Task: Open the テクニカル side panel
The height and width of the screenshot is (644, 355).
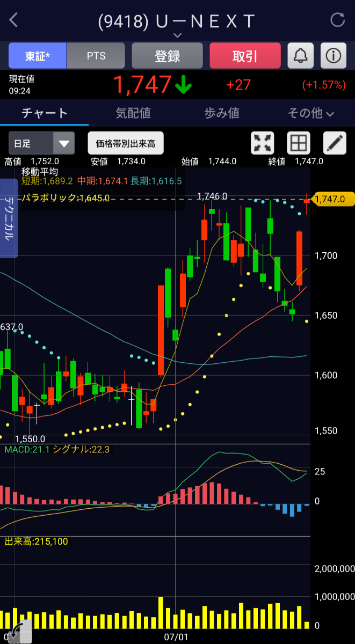Action: pyautogui.click(x=9, y=218)
